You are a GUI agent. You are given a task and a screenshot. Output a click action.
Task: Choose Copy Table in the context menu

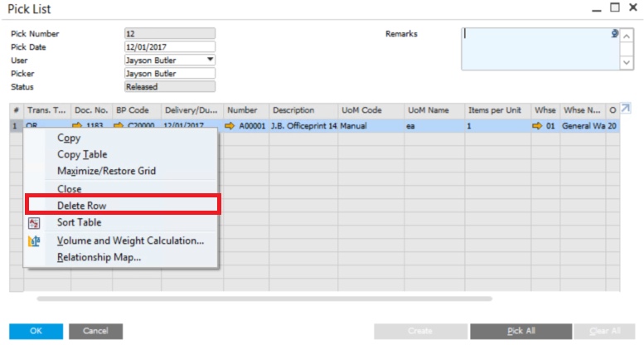point(81,154)
